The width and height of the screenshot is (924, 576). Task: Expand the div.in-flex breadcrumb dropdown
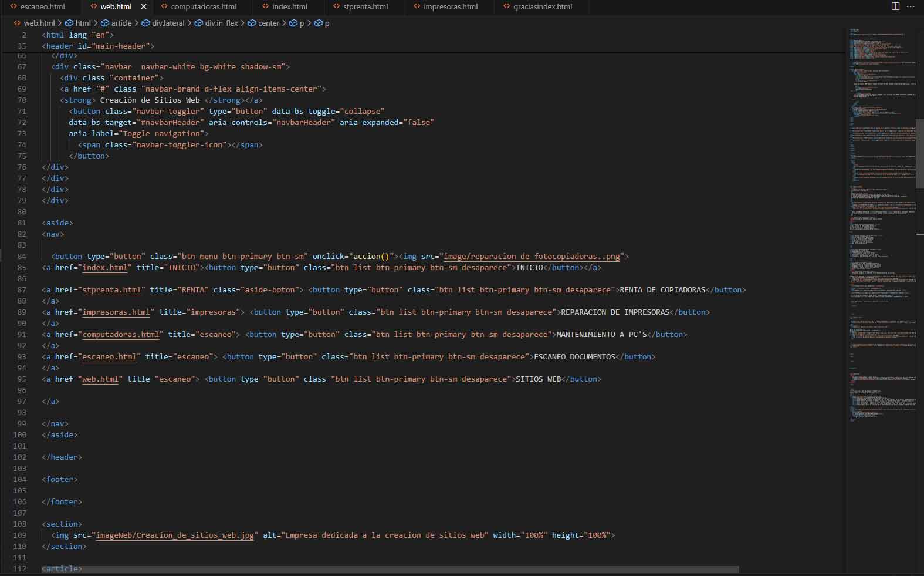221,23
